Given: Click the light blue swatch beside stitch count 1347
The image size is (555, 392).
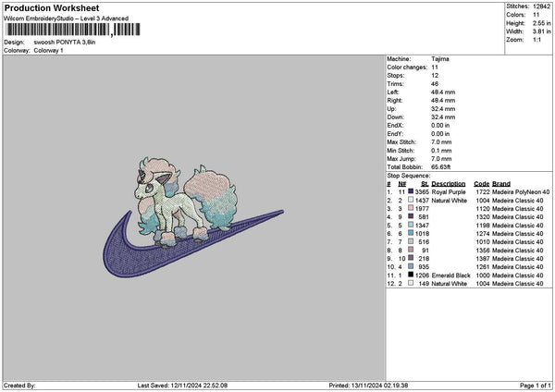Looking at the screenshot, I should [411, 225].
